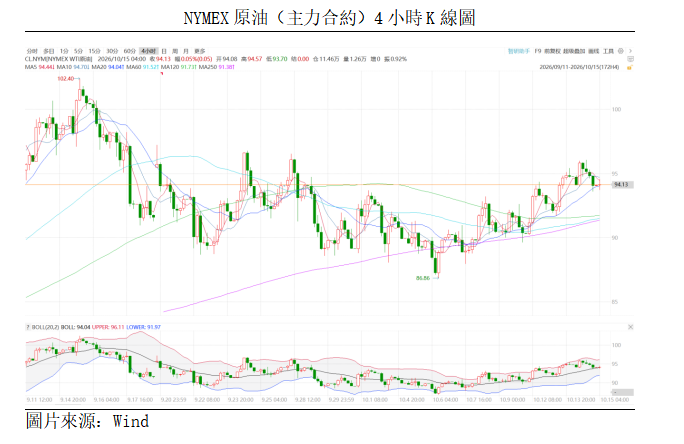Click the 100 price level on main axis
This screenshot has width=684, height=444.
616,109
